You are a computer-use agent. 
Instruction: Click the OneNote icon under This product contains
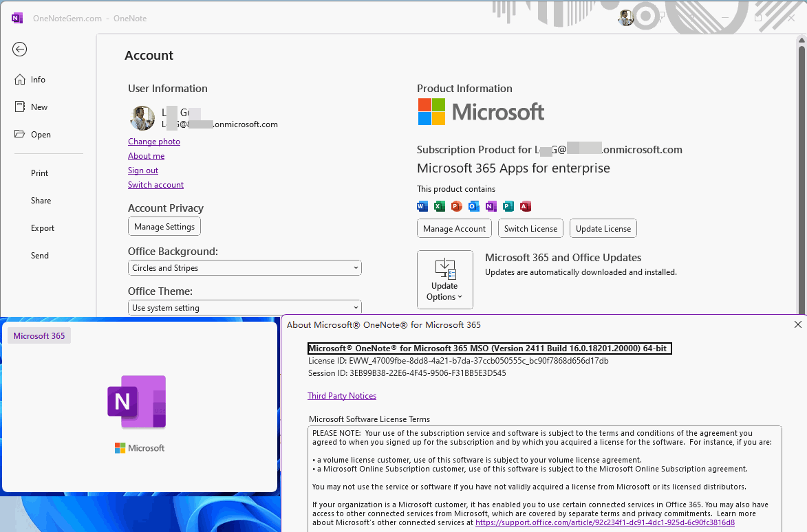coord(491,207)
